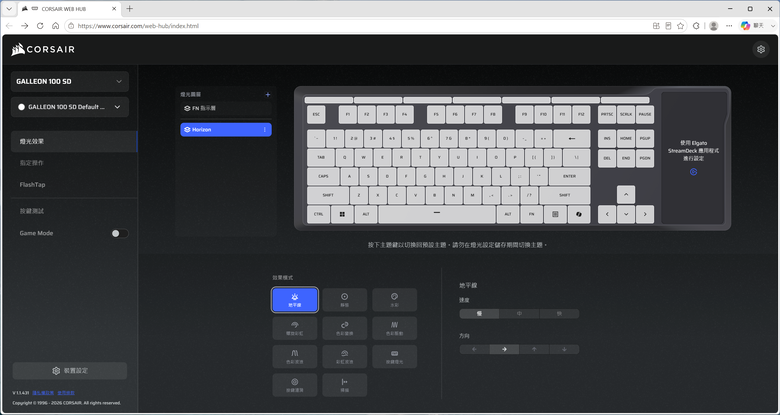
Task: Select the FN 指示層 indicator layer
Action: coord(226,108)
